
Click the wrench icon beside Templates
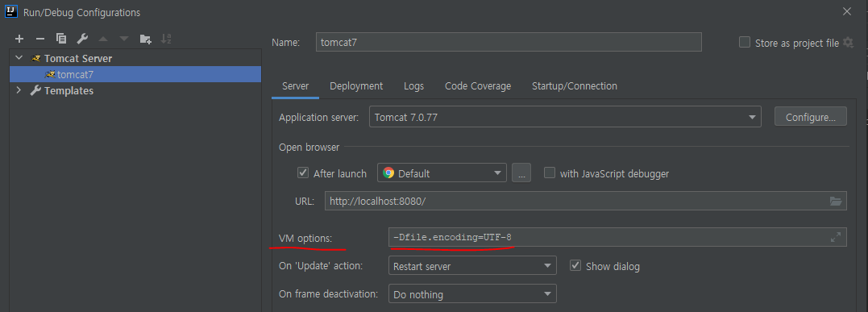pyautogui.click(x=35, y=90)
